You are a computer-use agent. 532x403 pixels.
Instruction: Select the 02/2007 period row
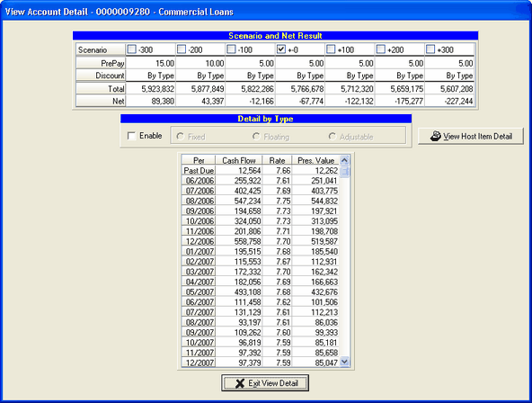point(261,262)
